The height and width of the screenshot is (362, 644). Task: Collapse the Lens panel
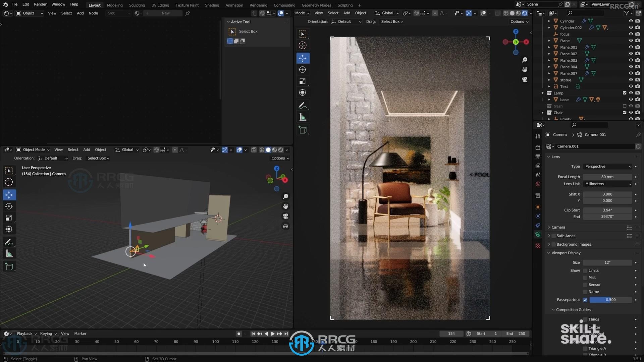point(555,157)
